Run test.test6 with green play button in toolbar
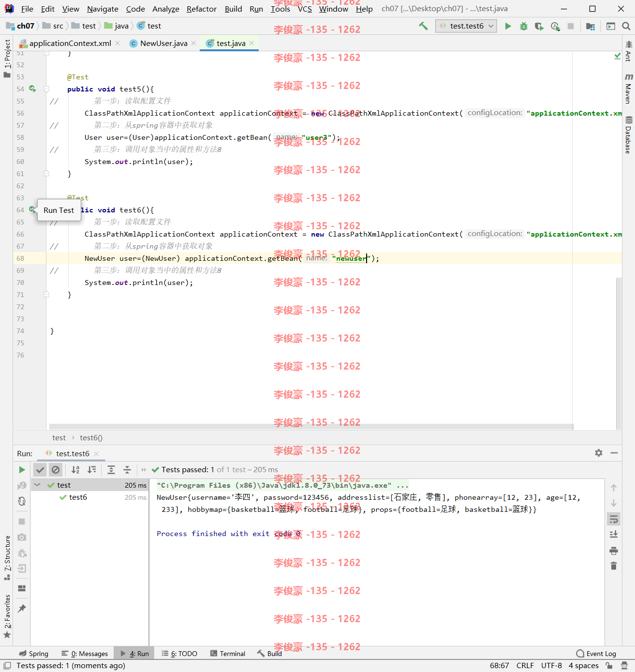The width and height of the screenshot is (635, 672). click(508, 26)
